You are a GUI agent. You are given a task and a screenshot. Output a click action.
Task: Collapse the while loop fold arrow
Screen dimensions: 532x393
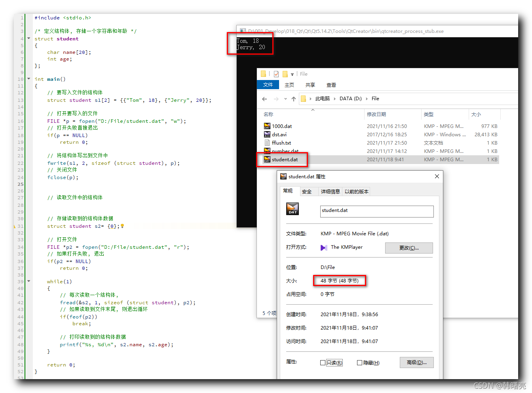(x=28, y=281)
